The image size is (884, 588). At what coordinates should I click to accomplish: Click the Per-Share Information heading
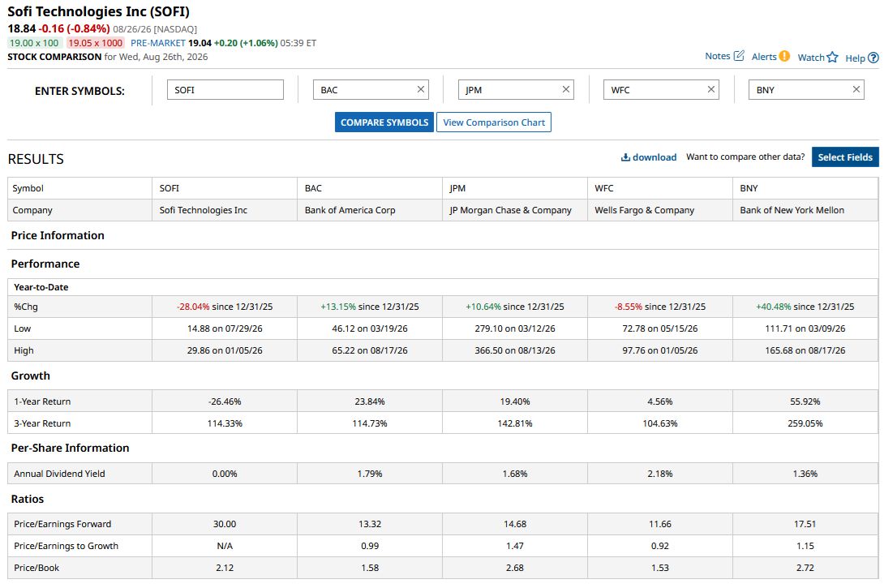pyautogui.click(x=70, y=448)
